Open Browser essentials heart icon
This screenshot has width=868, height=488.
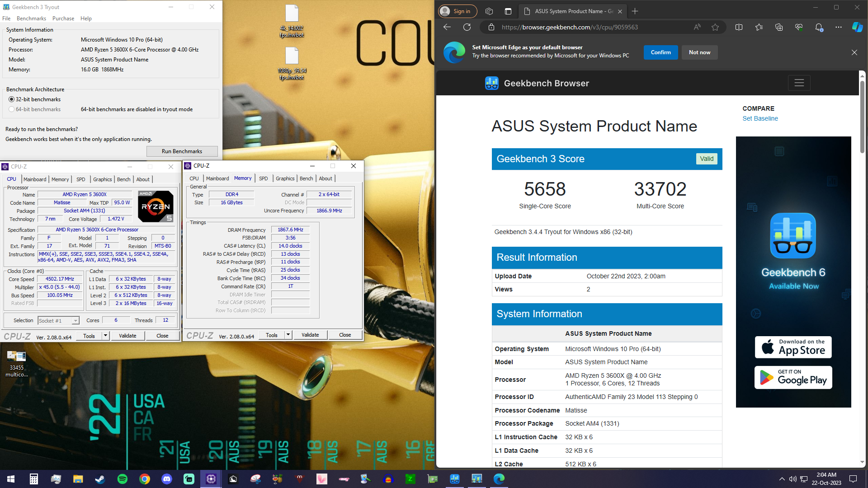[799, 27]
